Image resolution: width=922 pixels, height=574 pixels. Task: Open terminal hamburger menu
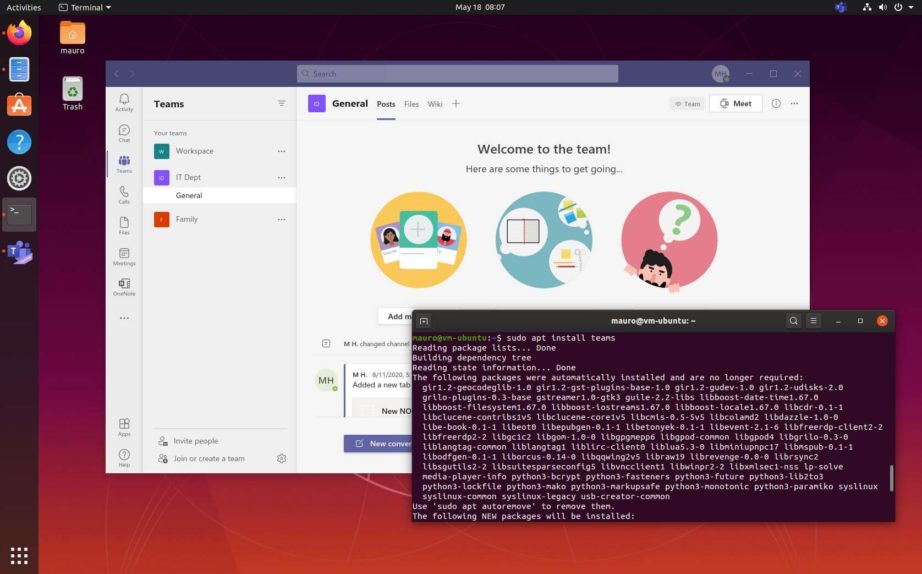(x=813, y=321)
